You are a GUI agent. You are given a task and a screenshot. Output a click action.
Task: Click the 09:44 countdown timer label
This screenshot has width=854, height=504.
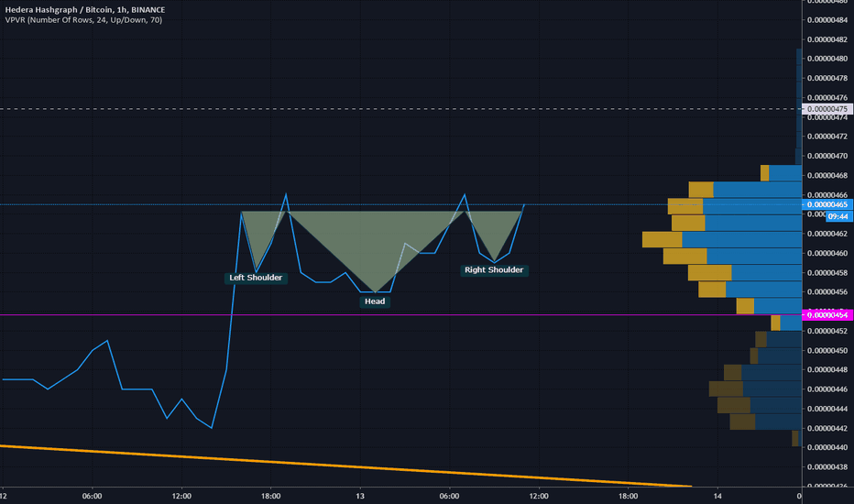click(838, 216)
